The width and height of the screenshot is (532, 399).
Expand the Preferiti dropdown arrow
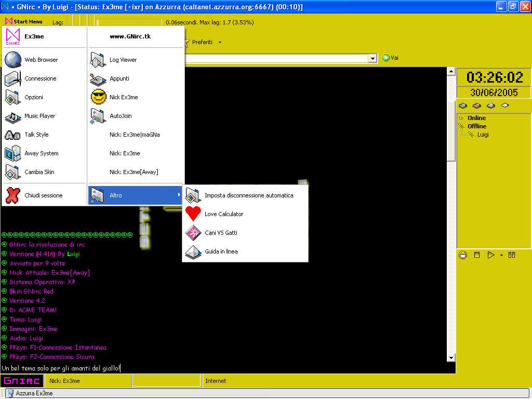[220, 43]
